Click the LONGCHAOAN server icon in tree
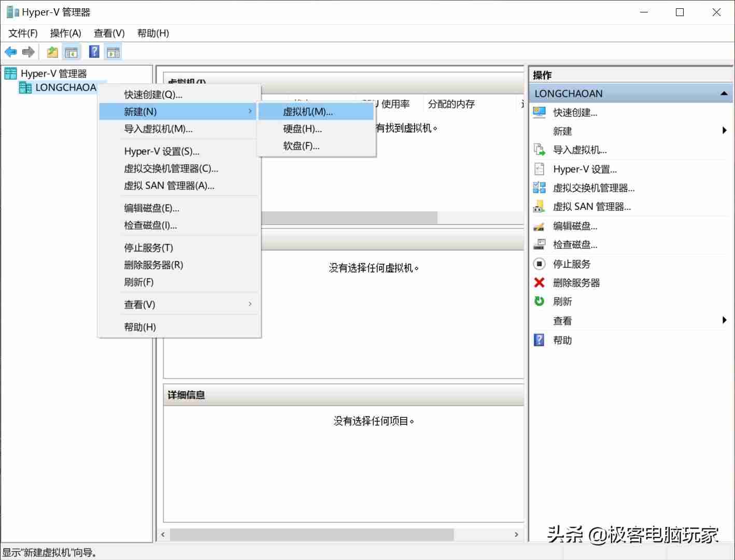Viewport: 735px width, 560px height. (x=25, y=88)
